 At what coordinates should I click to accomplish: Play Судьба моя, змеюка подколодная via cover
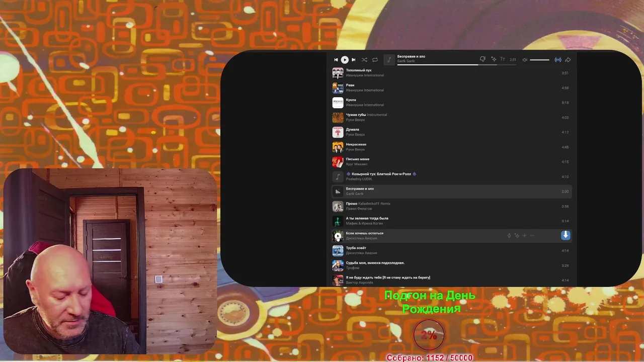(338, 265)
